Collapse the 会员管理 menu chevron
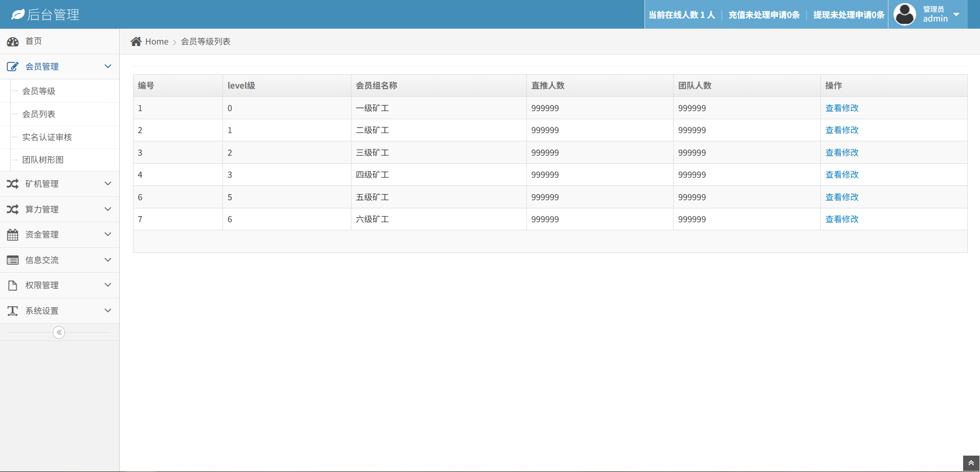The height and width of the screenshot is (472, 980). (108, 67)
